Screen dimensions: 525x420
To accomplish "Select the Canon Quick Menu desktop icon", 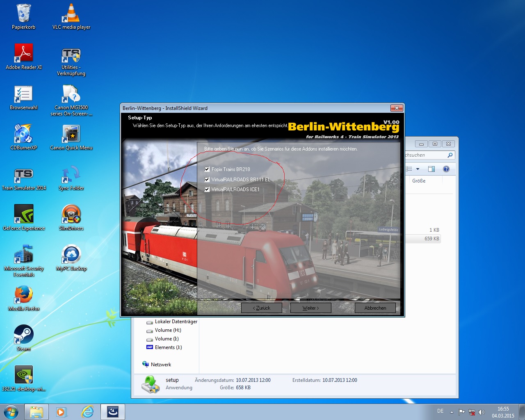I will point(71,137).
